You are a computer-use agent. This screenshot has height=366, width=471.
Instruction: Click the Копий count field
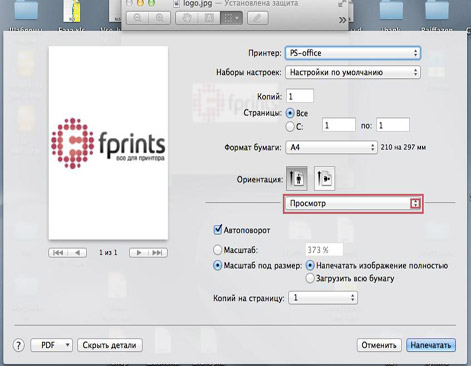click(300, 96)
